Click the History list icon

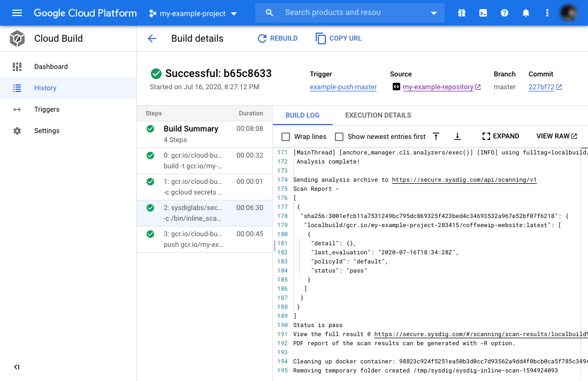tap(17, 88)
